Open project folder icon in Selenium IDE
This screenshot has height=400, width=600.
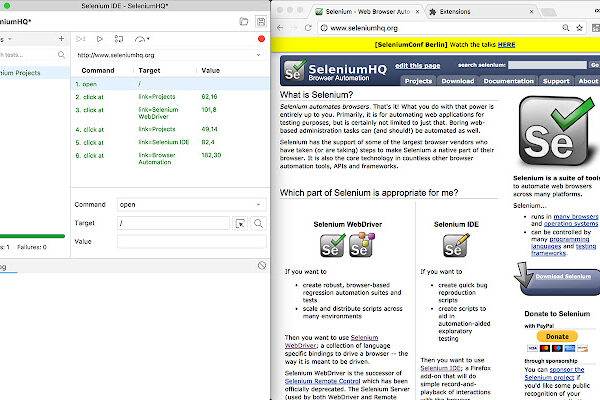tap(244, 21)
